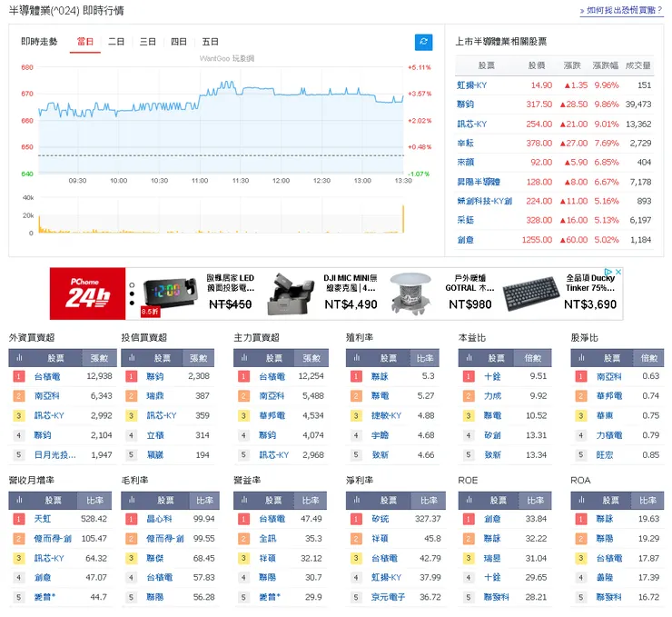Viewport: 672px width, 617px height.
Task: Click the +5.11% label beside chart
Action: point(420,67)
